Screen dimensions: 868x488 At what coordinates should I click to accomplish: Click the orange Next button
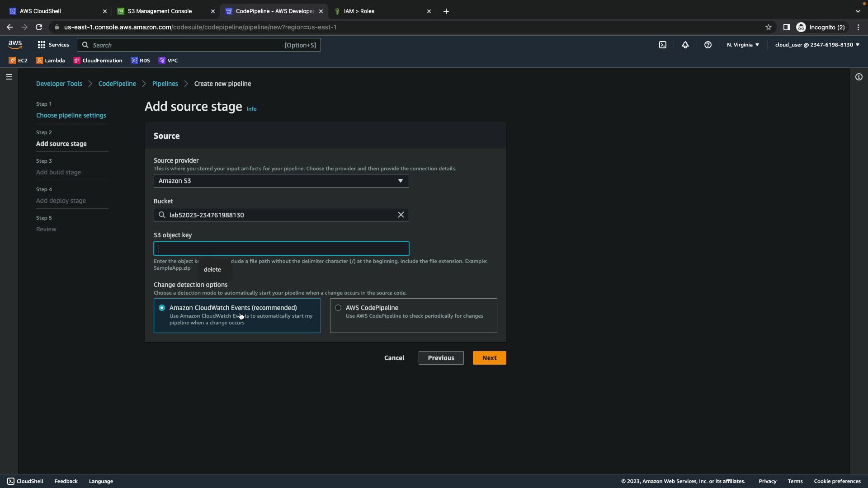[489, 358]
